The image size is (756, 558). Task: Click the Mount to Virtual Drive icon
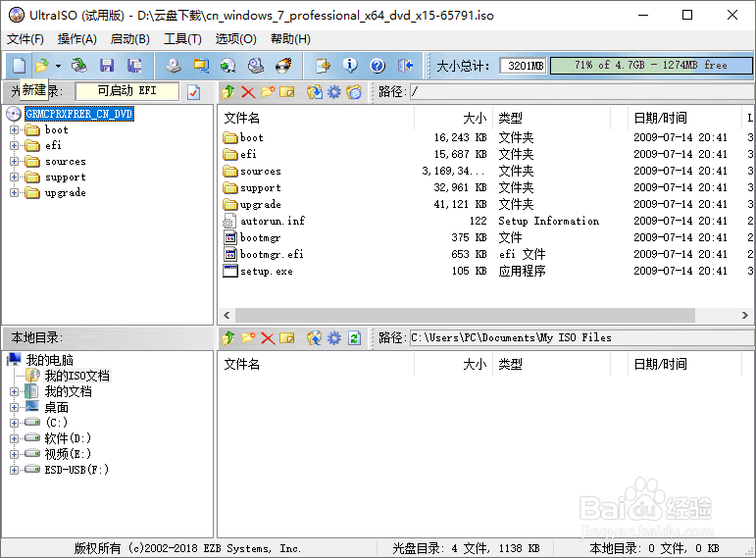click(256, 65)
